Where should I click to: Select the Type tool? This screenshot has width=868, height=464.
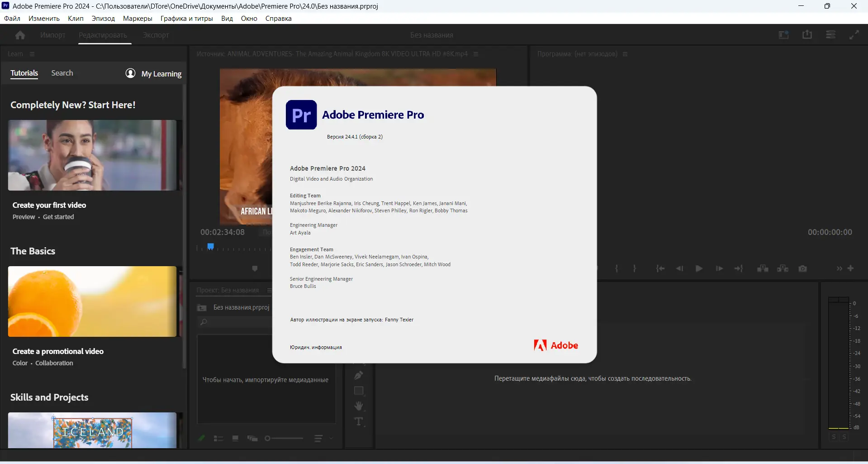359,421
